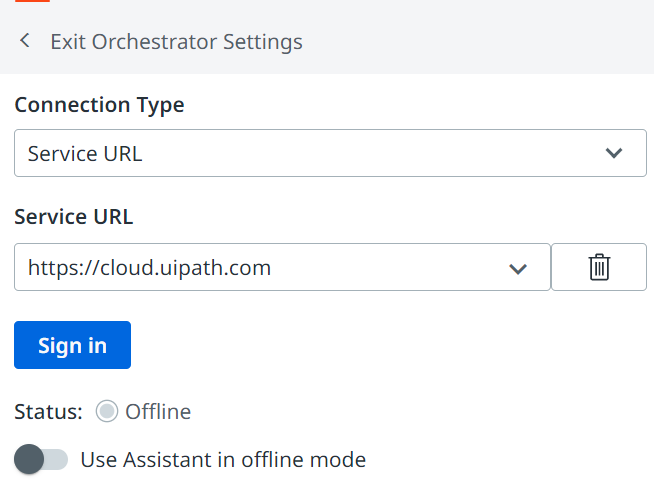Click the "Use Assistant in offline mode" label
This screenshot has width=654, height=494.
[x=223, y=460]
